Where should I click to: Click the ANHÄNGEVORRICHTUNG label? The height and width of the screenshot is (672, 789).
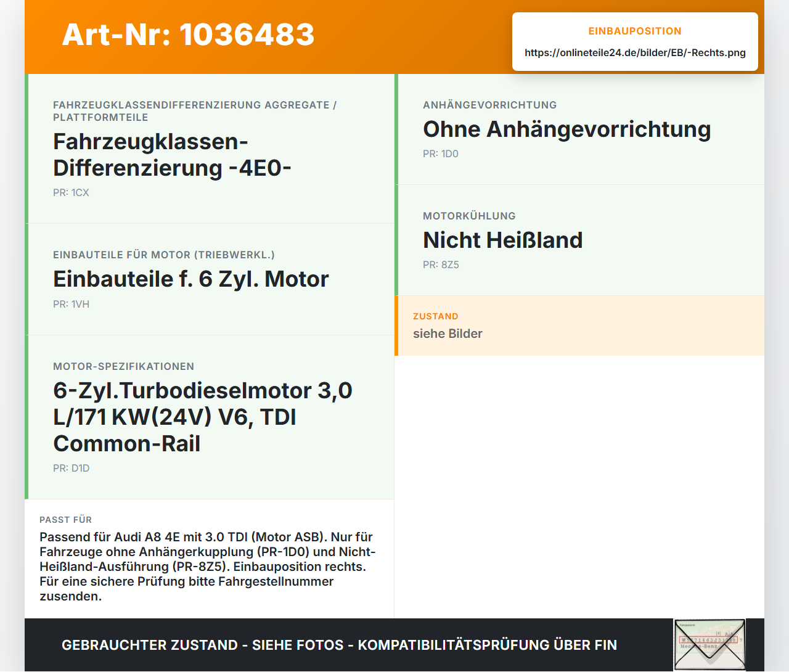pyautogui.click(x=490, y=105)
